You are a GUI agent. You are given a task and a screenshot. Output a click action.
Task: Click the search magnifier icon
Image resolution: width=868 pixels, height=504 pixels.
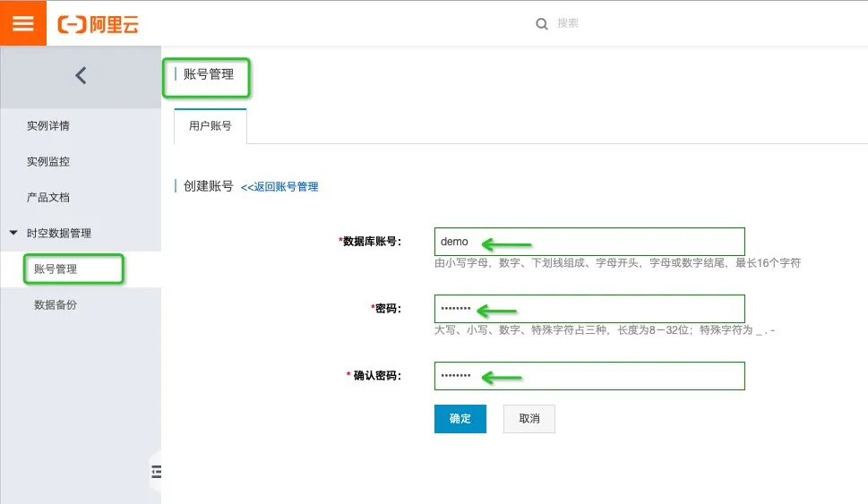click(x=542, y=24)
